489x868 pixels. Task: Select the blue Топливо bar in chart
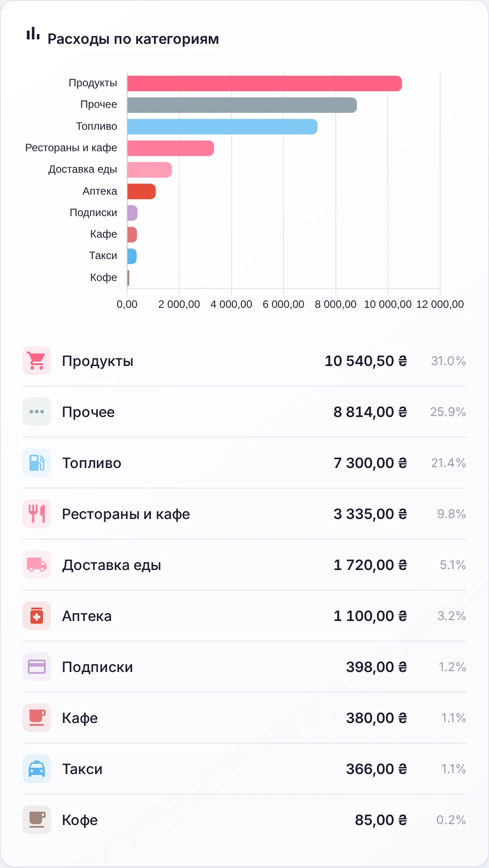click(x=222, y=127)
